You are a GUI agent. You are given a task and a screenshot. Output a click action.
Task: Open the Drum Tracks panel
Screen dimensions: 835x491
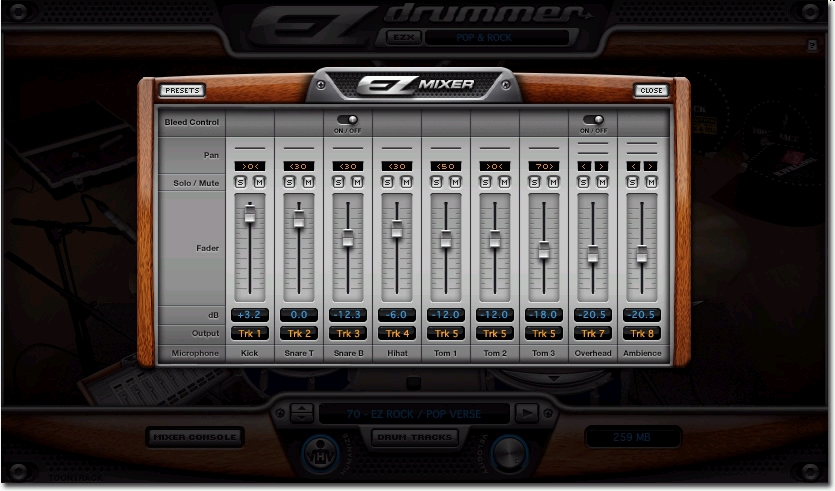[414, 437]
